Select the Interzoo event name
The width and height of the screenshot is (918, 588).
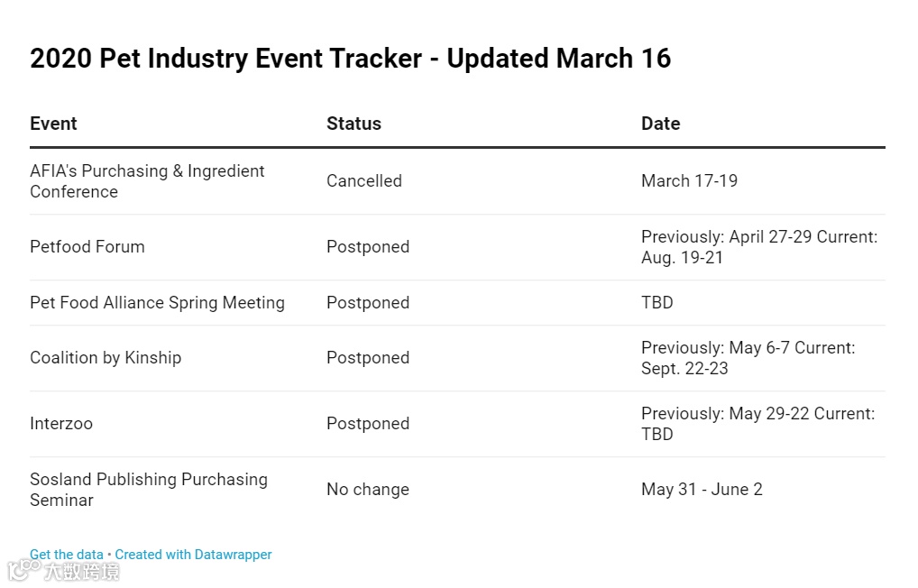[61, 424]
